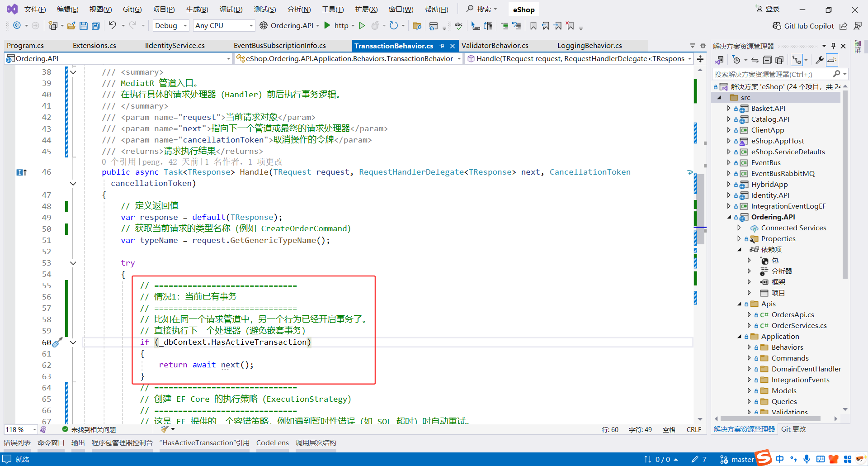Click the Open File folder icon

tap(71, 26)
